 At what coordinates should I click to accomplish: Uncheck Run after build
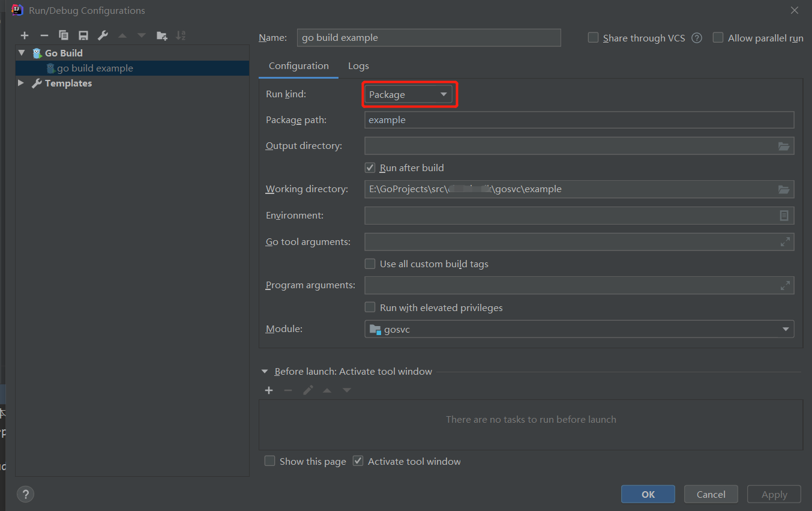coord(370,168)
